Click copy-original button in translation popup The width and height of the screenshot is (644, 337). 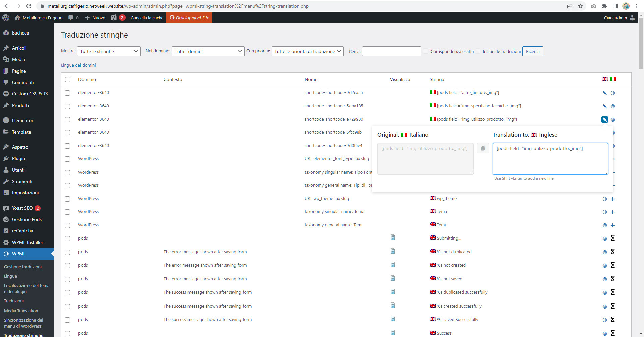coord(483,148)
